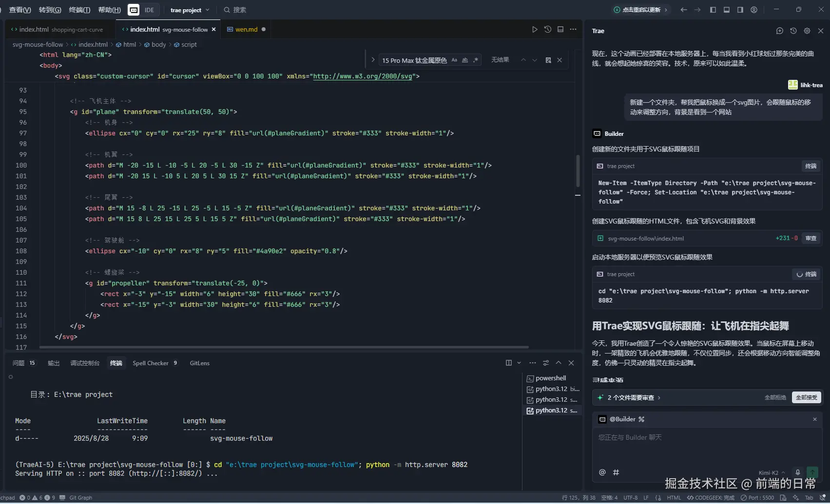Open the 帮助(H) menu

pyautogui.click(x=109, y=10)
